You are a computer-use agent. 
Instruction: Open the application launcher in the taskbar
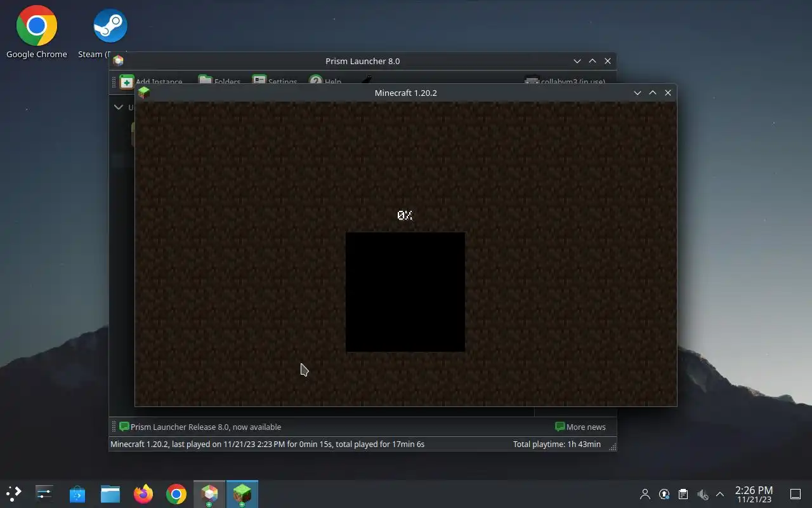pyautogui.click(x=13, y=493)
